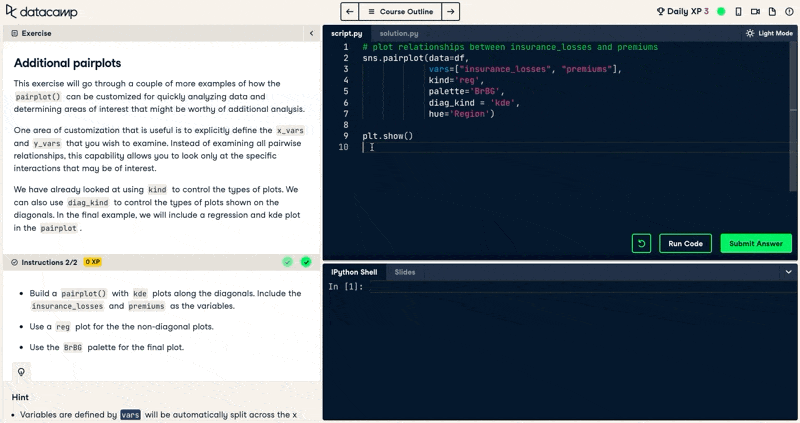800x423 pixels.
Task: Open the DataCamp logo home link
Action: 41,11
